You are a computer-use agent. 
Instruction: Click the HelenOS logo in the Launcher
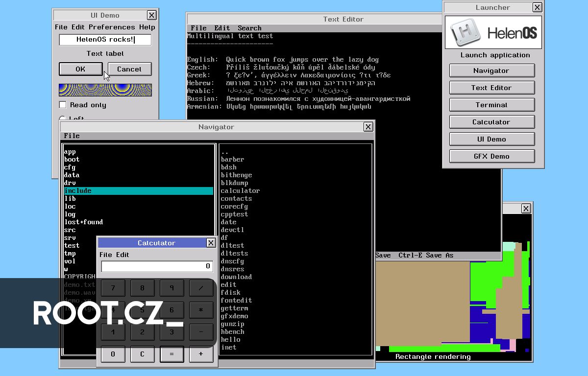492,32
